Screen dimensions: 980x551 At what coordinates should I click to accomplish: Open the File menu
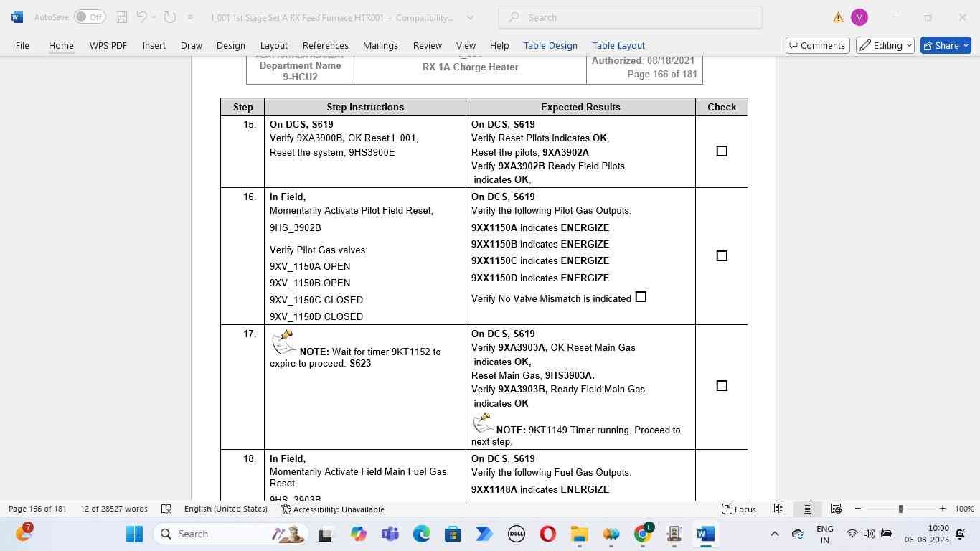tap(22, 45)
